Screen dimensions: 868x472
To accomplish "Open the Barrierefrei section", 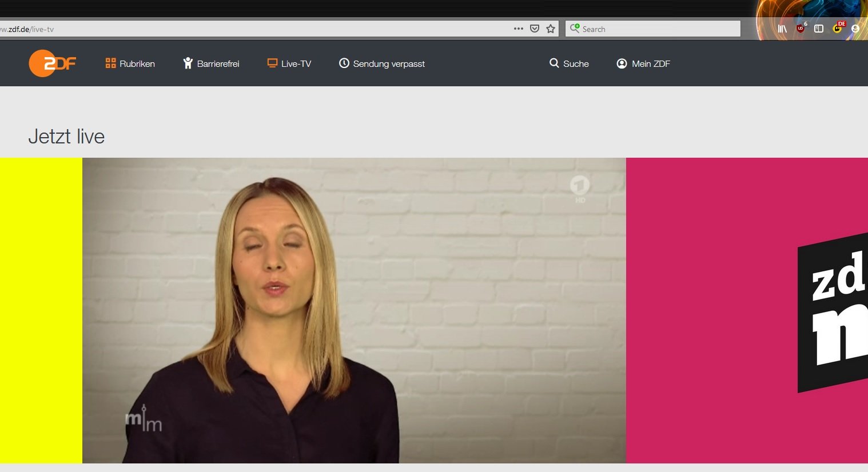I will [211, 63].
